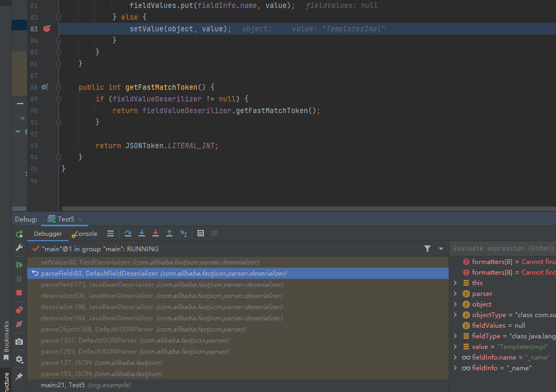556x392 pixels.
Task: Expand the 'fieldType' variable node
Action: click(x=455, y=336)
